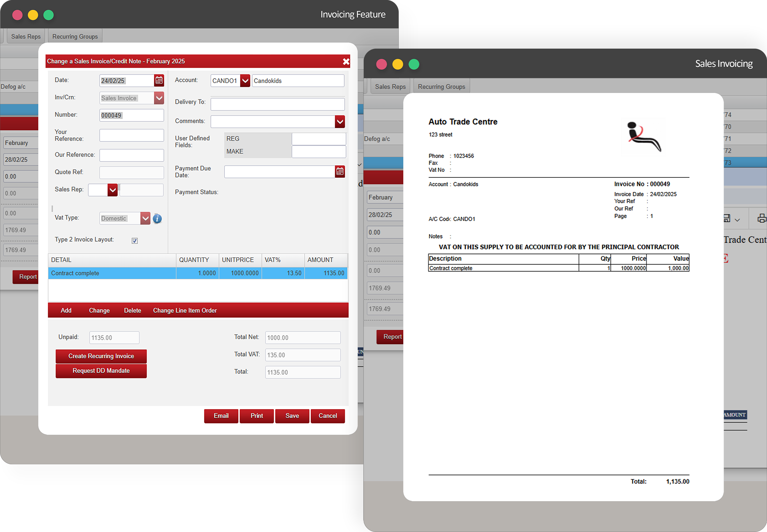Click the Auto Trade Centre logo on invoice
The height and width of the screenshot is (532, 767).
644,137
